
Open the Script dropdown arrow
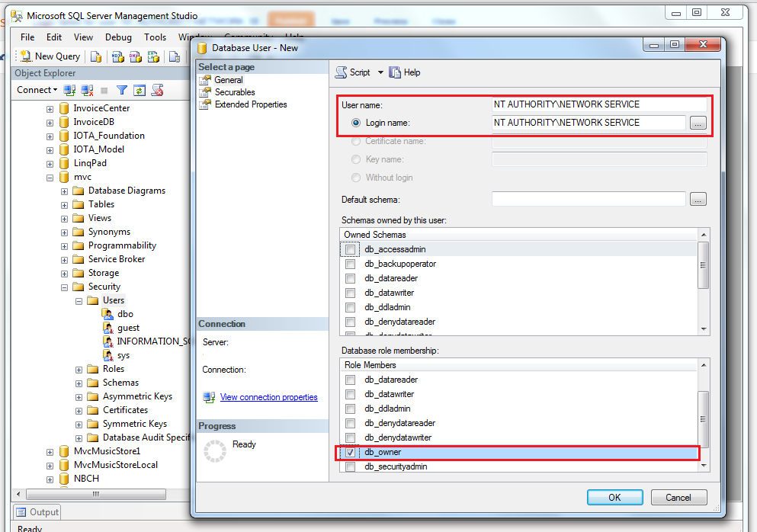coord(380,72)
